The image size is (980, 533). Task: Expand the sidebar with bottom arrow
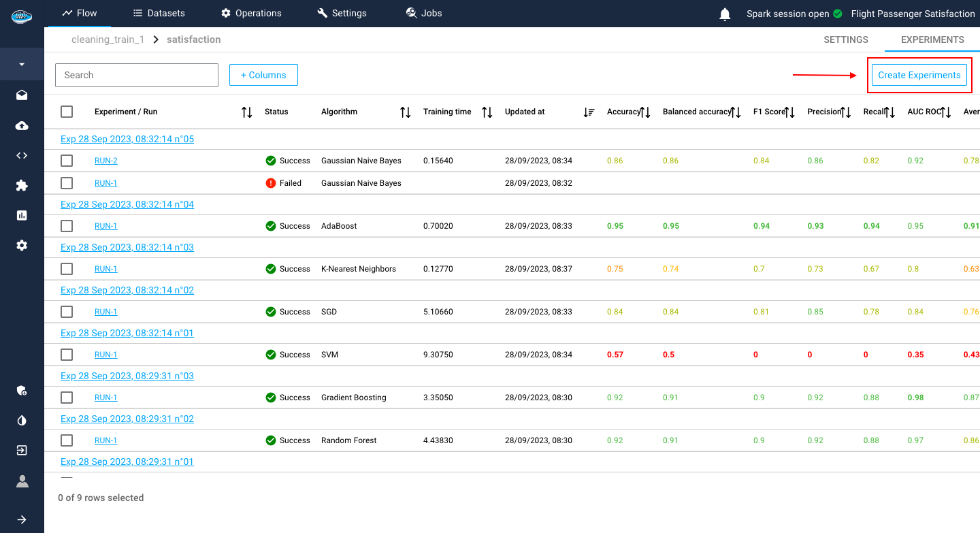click(x=22, y=519)
